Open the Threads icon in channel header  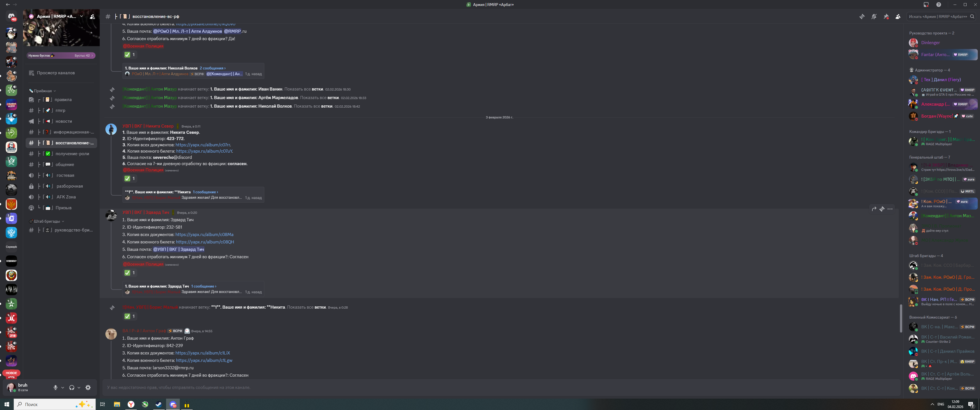pyautogui.click(x=862, y=17)
